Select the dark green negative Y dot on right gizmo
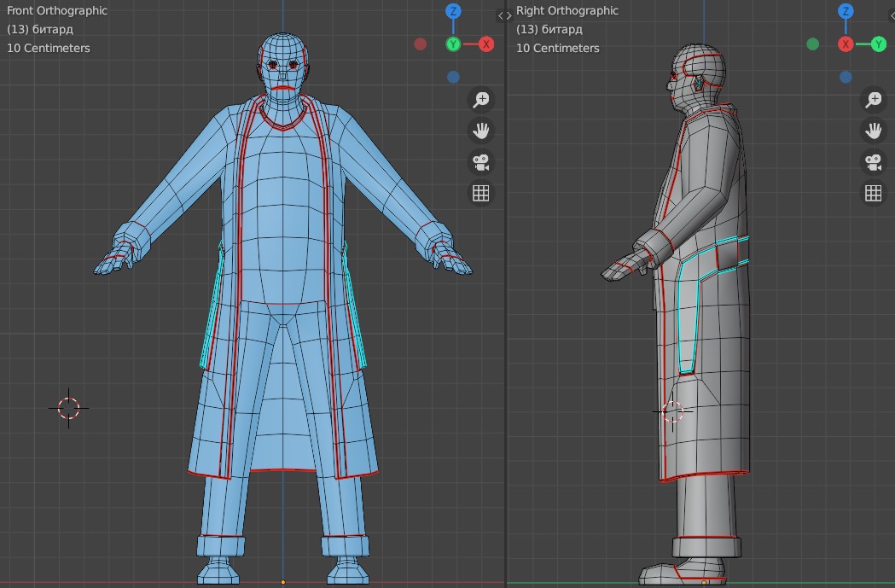This screenshot has height=588, width=895. [x=812, y=44]
